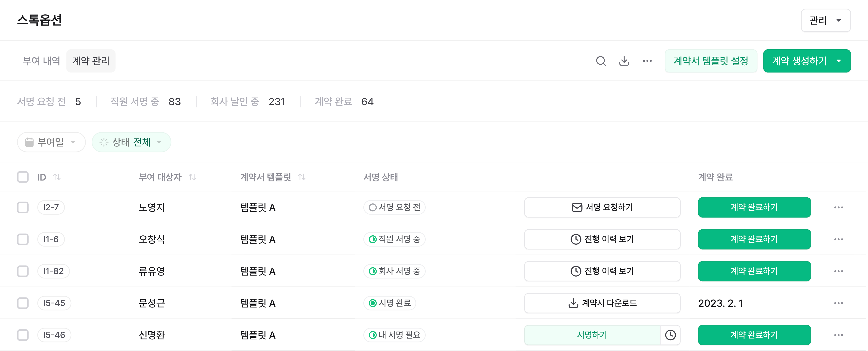This screenshot has width=868, height=351.
Task: Click clock history icon beside 서명하기
Action: point(670,335)
